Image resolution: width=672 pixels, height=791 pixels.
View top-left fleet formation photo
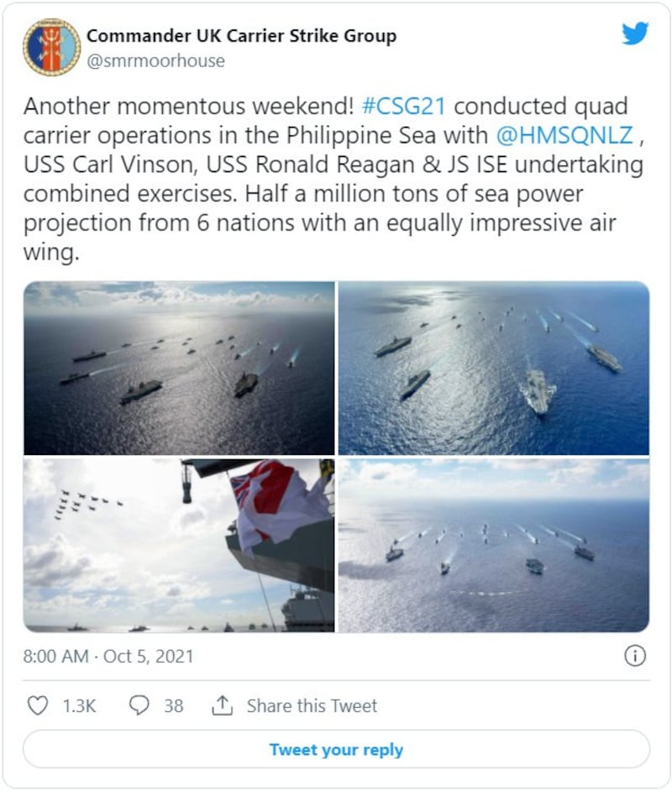pyautogui.click(x=179, y=368)
